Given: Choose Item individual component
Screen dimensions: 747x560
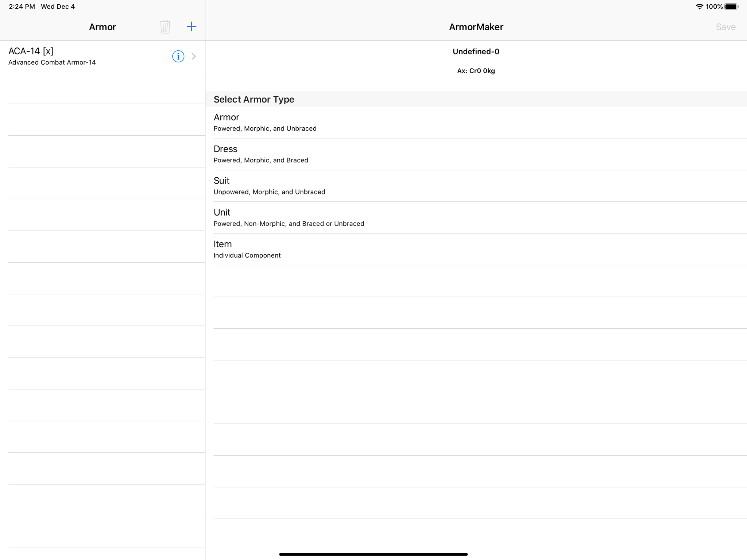Looking at the screenshot, I should [x=476, y=249].
